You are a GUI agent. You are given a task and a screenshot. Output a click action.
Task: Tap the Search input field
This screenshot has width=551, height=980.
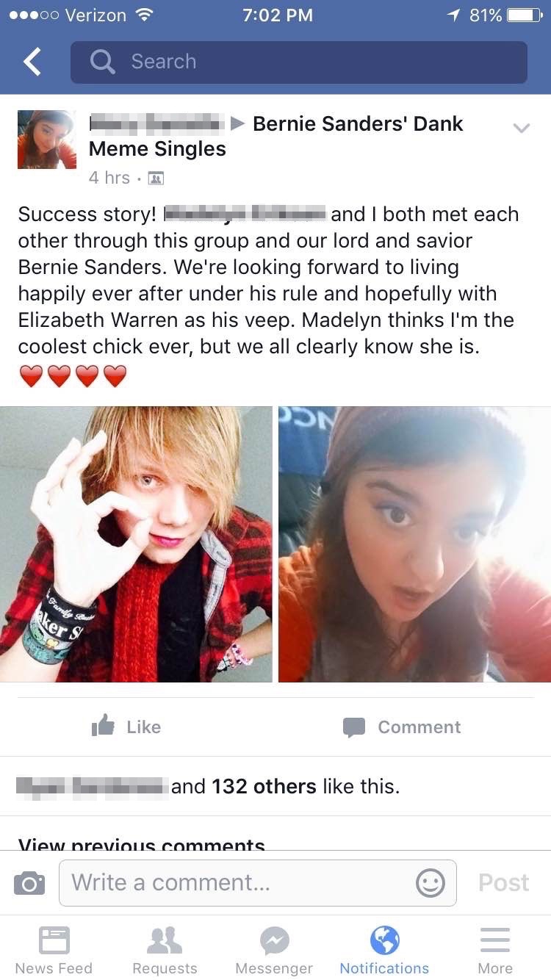pyautogui.click(x=299, y=62)
